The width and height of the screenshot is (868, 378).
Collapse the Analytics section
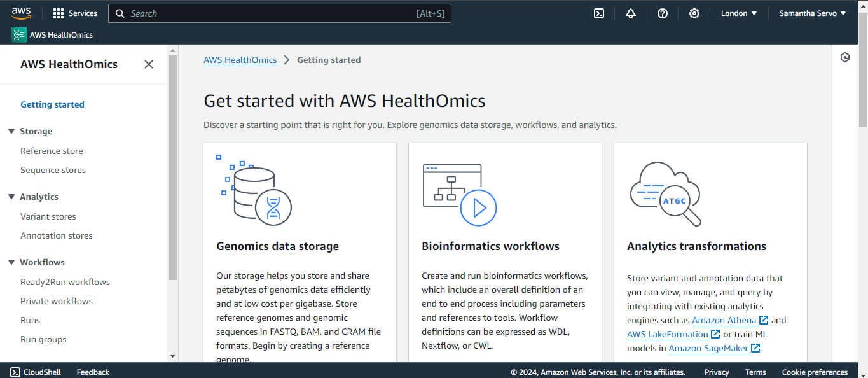(11, 197)
